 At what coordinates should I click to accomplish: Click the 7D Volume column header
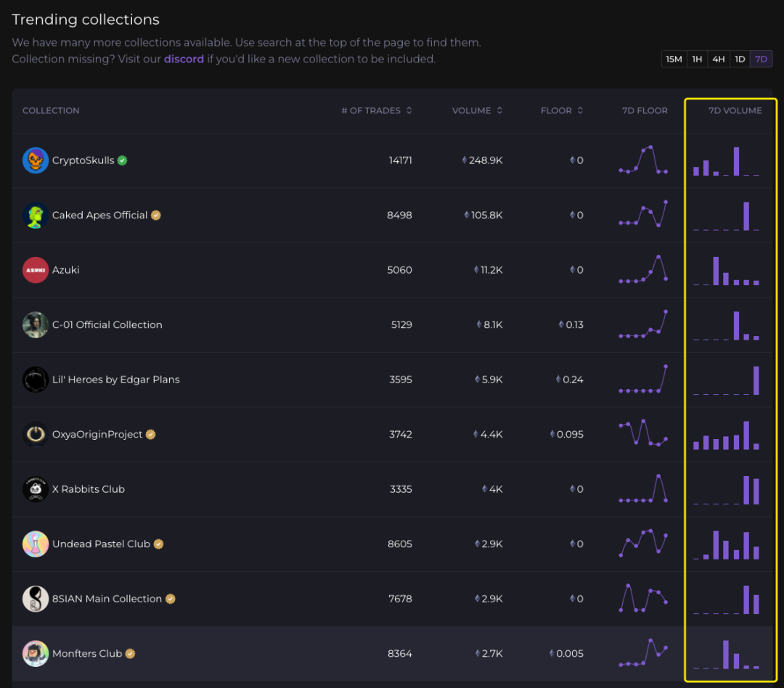[x=735, y=110]
